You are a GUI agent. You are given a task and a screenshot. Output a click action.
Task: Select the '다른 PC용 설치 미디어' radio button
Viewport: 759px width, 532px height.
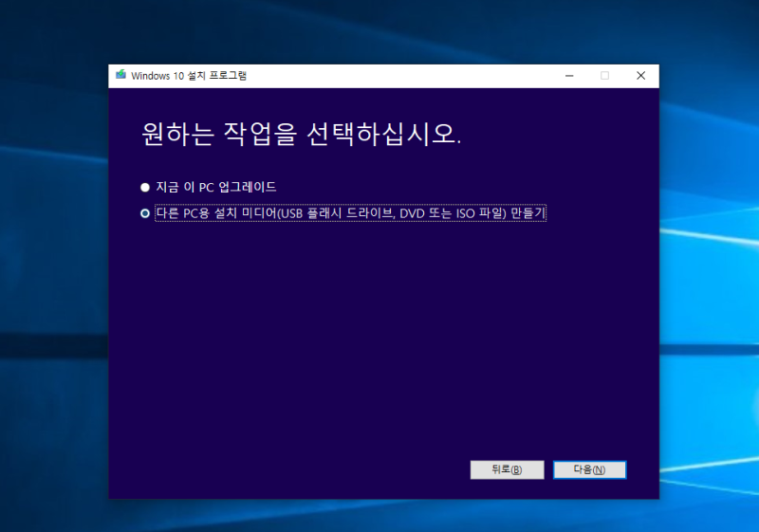click(145, 213)
